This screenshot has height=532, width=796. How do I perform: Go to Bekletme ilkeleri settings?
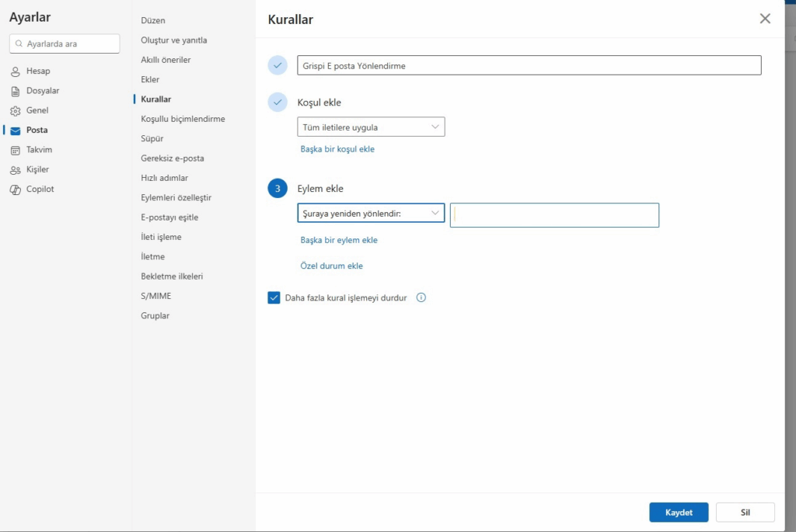[172, 276]
